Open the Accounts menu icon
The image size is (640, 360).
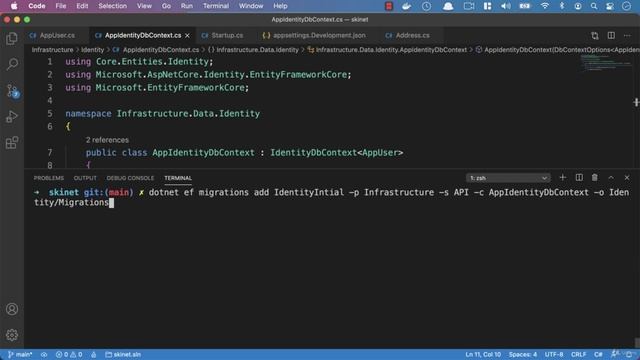pos(12,309)
